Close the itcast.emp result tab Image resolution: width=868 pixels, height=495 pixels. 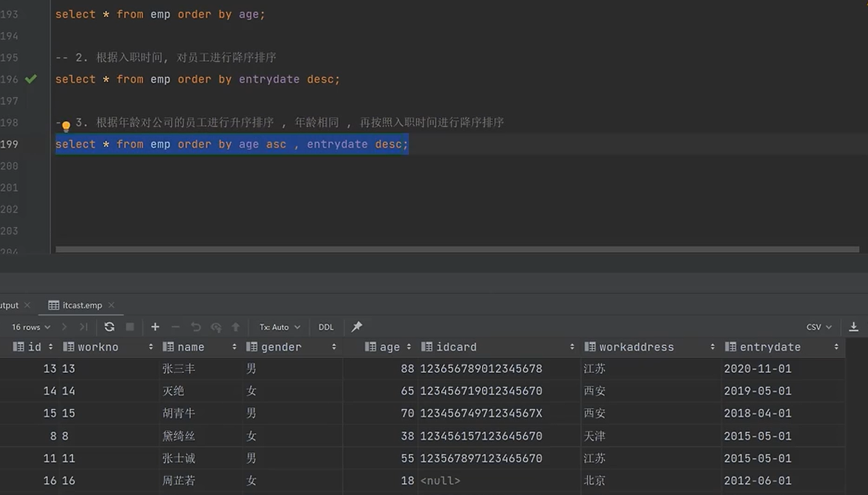coord(111,305)
